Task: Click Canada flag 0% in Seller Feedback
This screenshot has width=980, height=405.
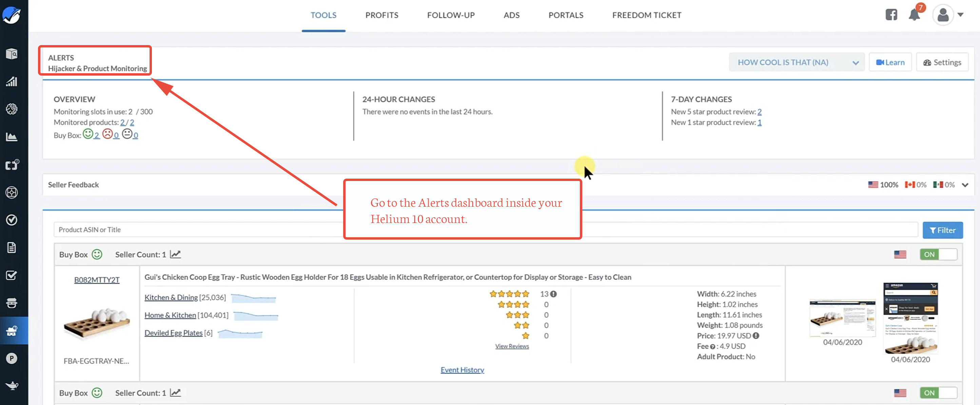Action: [x=915, y=185]
